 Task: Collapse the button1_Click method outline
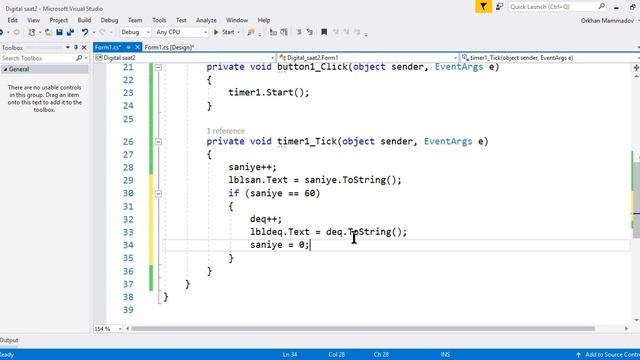point(158,67)
